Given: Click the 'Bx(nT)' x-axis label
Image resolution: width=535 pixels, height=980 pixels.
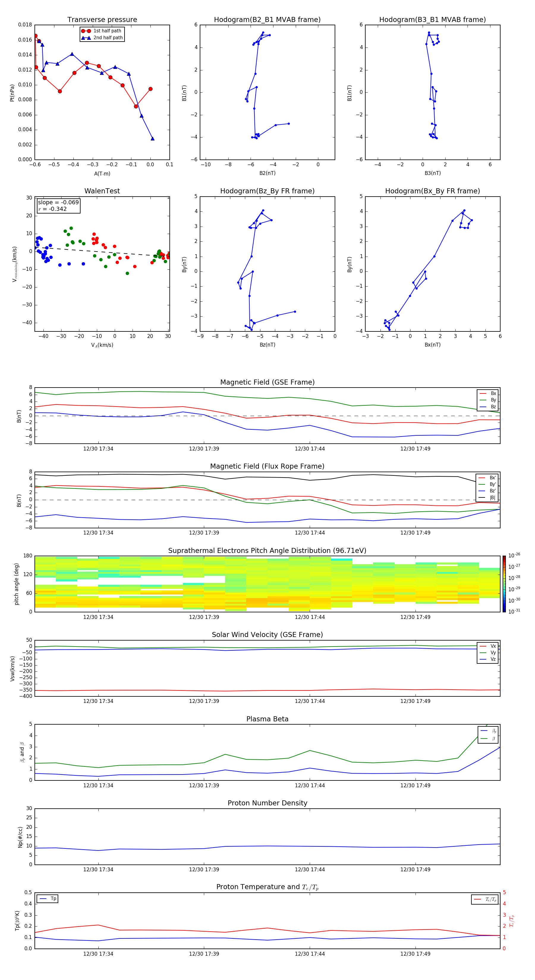Looking at the screenshot, I should pyautogui.click(x=432, y=345).
